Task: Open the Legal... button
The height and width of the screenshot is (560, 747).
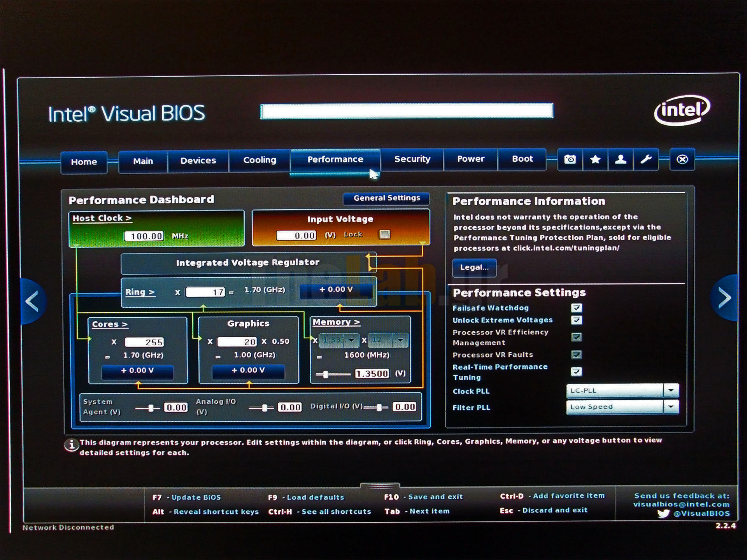Action: 474,268
